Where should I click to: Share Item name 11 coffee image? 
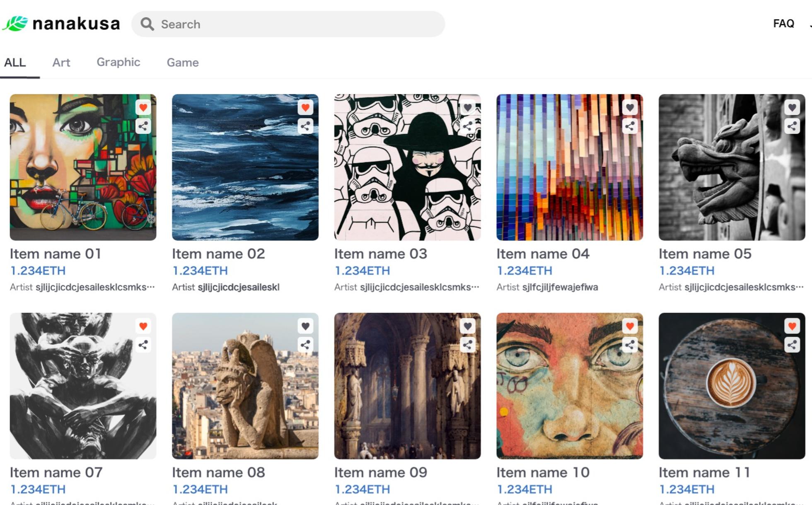point(792,345)
